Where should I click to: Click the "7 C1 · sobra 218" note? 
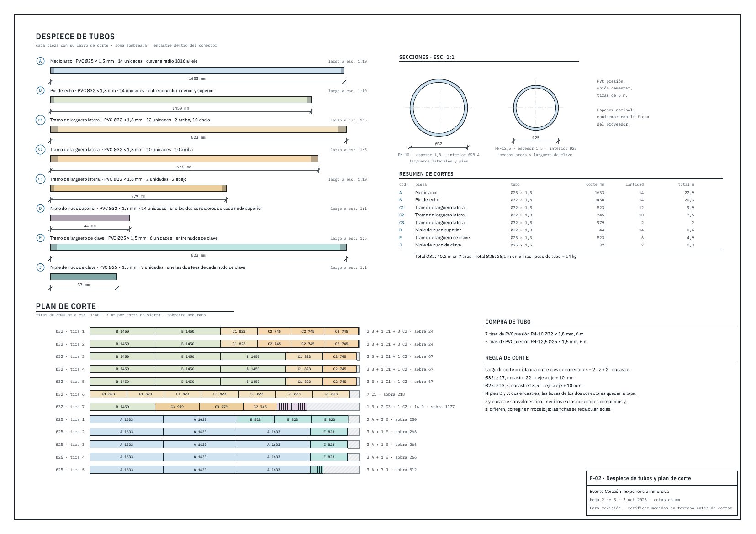pyautogui.click(x=386, y=394)
